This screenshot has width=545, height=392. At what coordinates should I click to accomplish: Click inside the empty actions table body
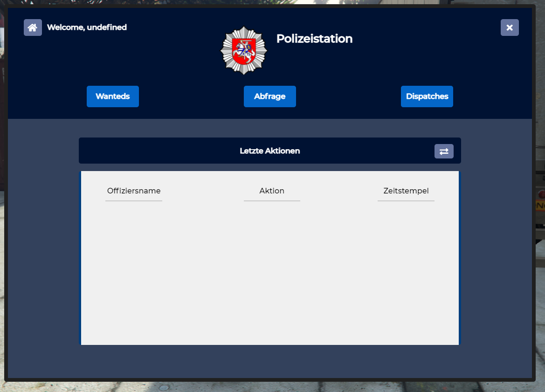click(x=269, y=275)
